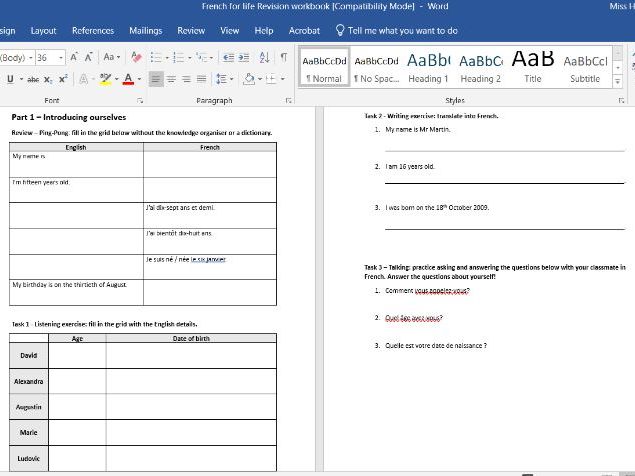Apply the Text Effects outline A icon
Image resolution: width=635 pixels, height=476 pixels.
coord(83,79)
